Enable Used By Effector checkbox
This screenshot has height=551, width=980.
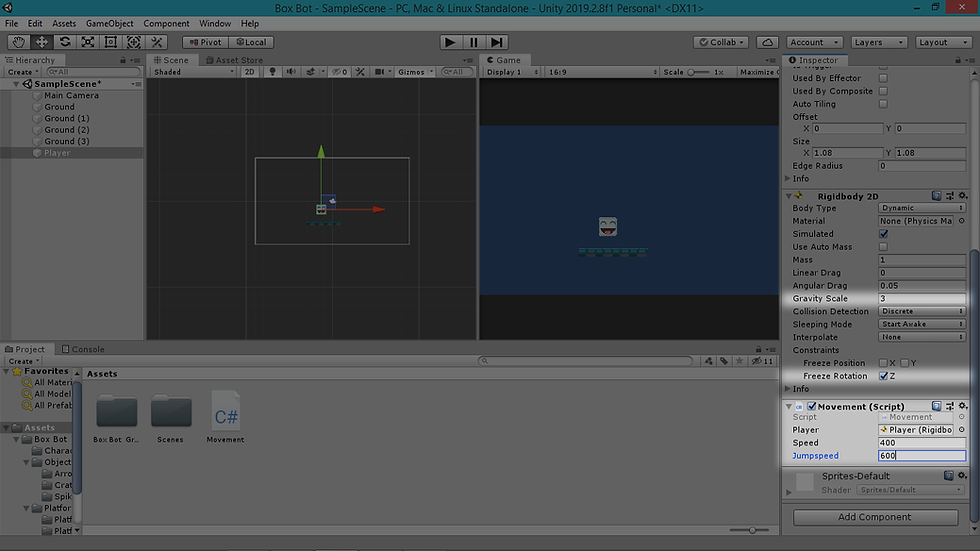coord(883,78)
